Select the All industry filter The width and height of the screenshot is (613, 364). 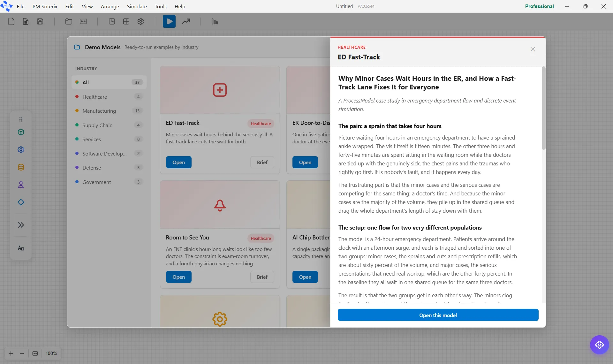point(109,82)
